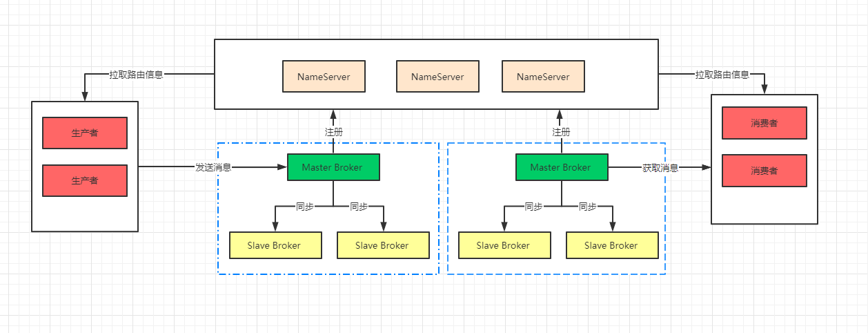Select the Master Broker receiving 发送消息
868x333 pixels.
point(334,167)
